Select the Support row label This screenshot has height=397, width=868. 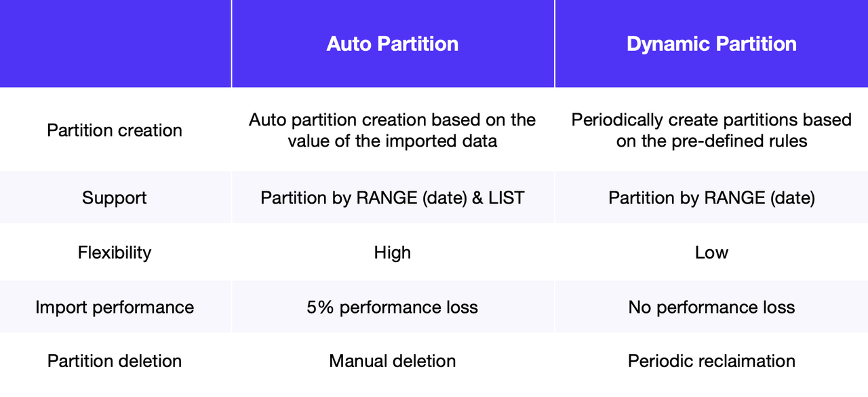(x=115, y=198)
